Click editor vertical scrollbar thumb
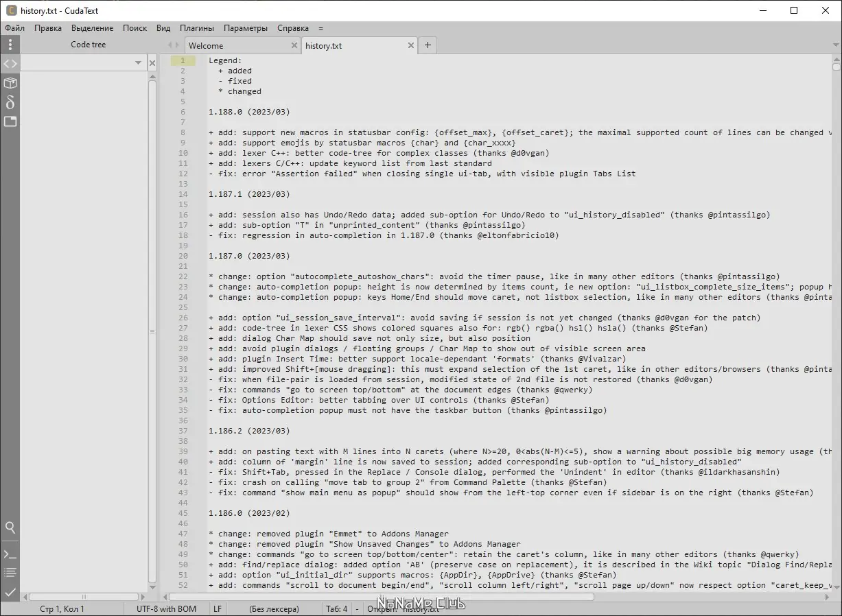Screen dimensions: 842x616 (837, 67)
